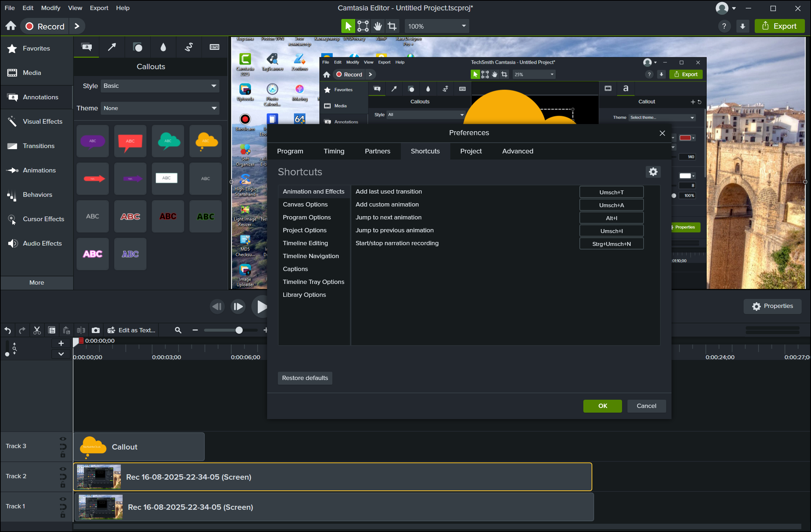Open the canvas zoom 100% dropdown

coord(437,26)
